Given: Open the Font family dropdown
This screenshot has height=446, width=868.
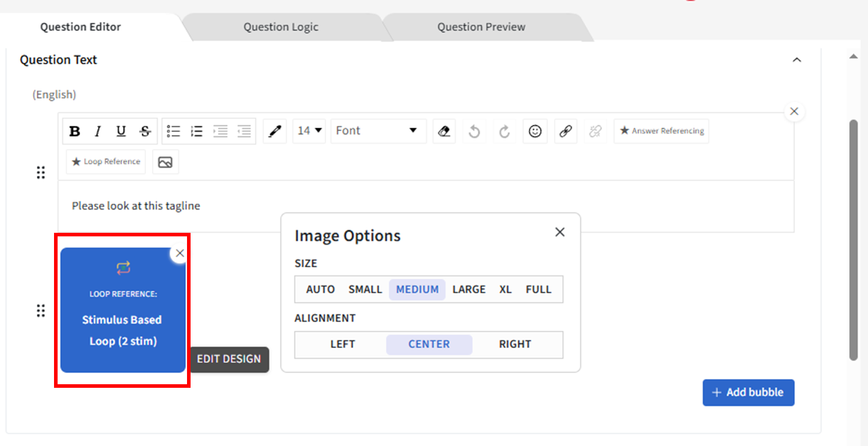Looking at the screenshot, I should 378,131.
